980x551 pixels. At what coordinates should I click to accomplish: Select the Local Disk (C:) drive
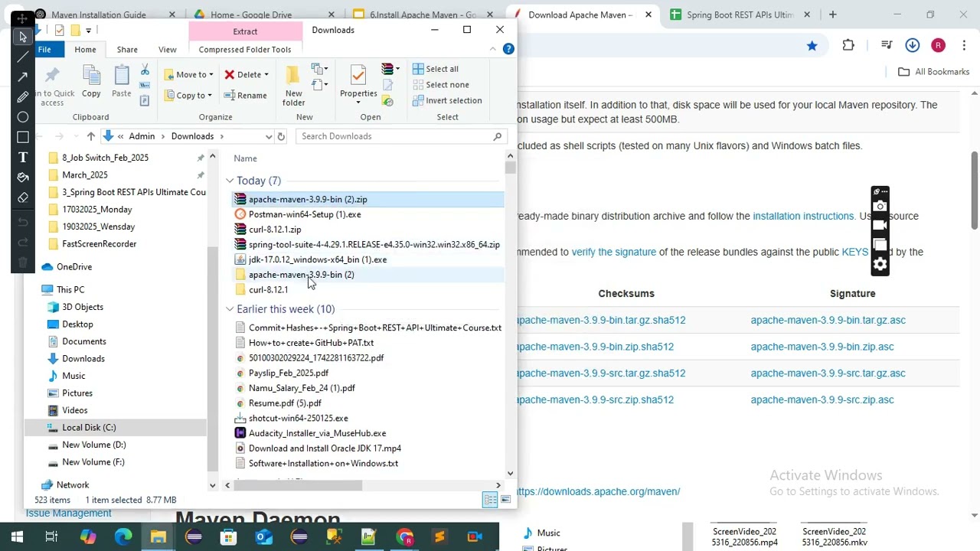pos(89,428)
